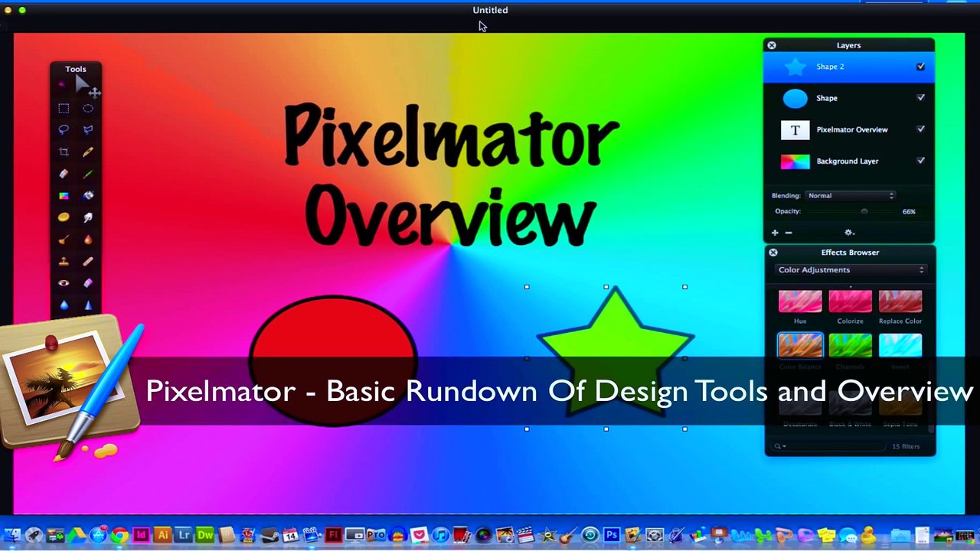This screenshot has width=980, height=551.
Task: Open Google Chrome from the Dock
Action: (x=119, y=535)
